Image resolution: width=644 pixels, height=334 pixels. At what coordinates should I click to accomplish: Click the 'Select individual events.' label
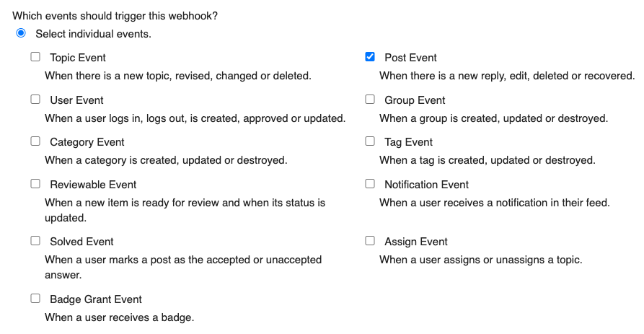pos(93,34)
